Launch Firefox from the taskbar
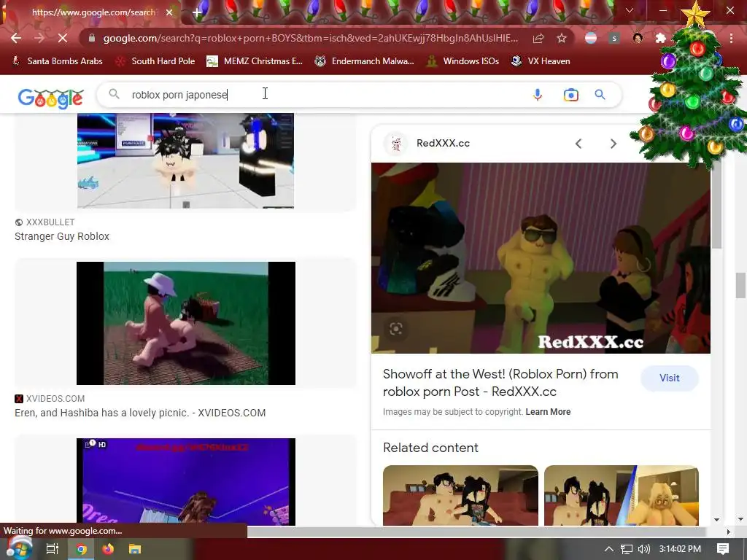 [108, 549]
